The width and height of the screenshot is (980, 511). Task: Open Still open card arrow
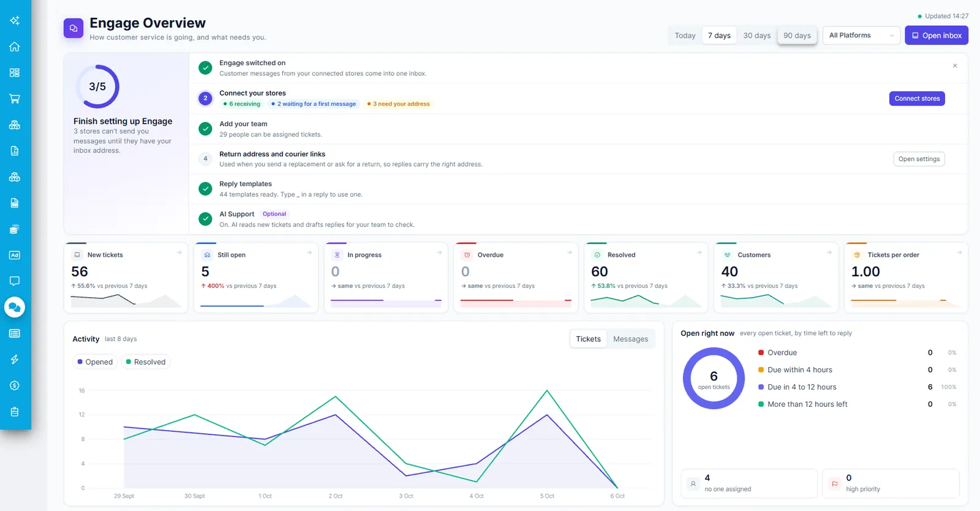(309, 252)
